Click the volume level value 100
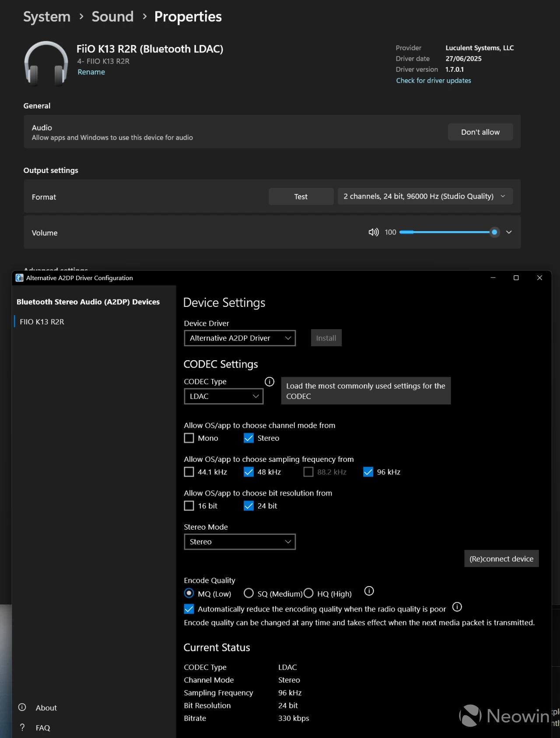This screenshot has width=560, height=738. click(x=390, y=232)
